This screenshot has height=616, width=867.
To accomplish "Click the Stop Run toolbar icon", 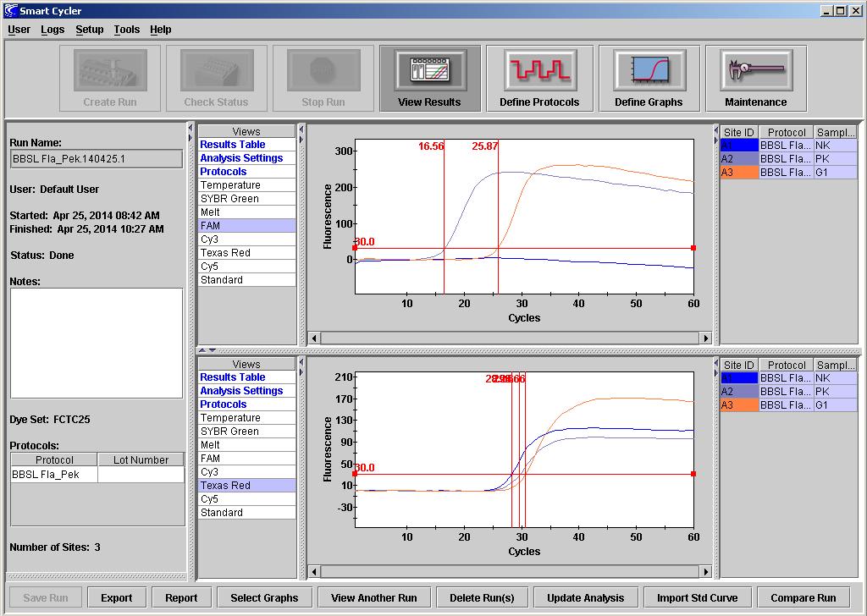I will tap(323, 79).
